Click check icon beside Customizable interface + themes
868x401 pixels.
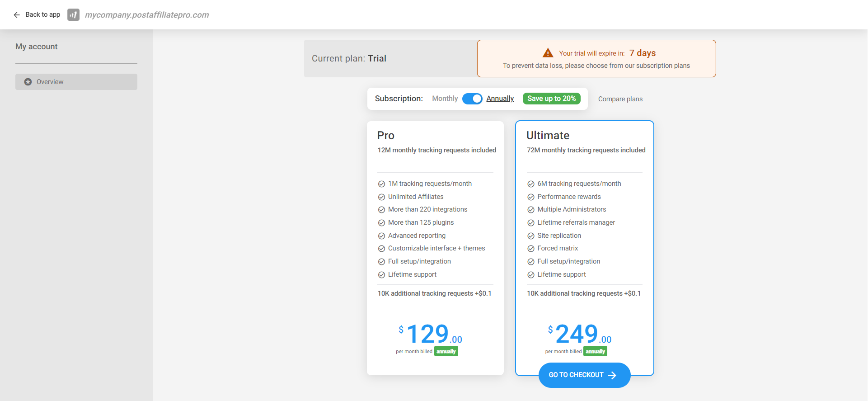pos(381,249)
